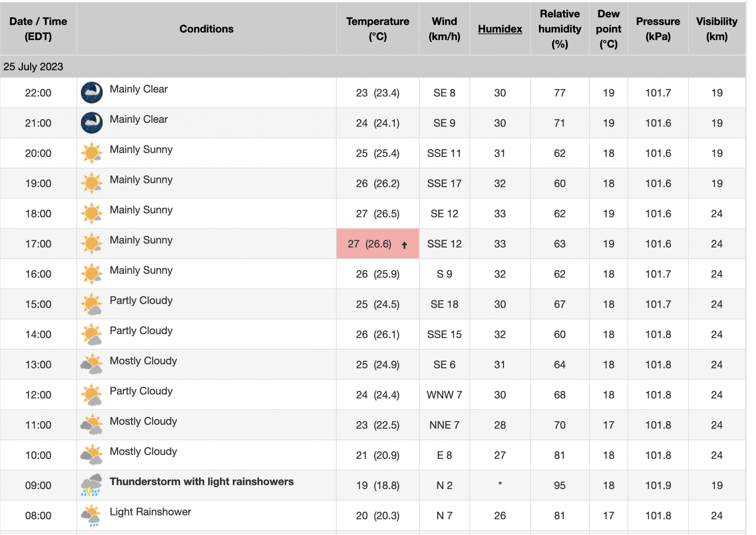Click the Mostly Cloudy icon at 10:00
This screenshot has width=756, height=535.
(92, 454)
